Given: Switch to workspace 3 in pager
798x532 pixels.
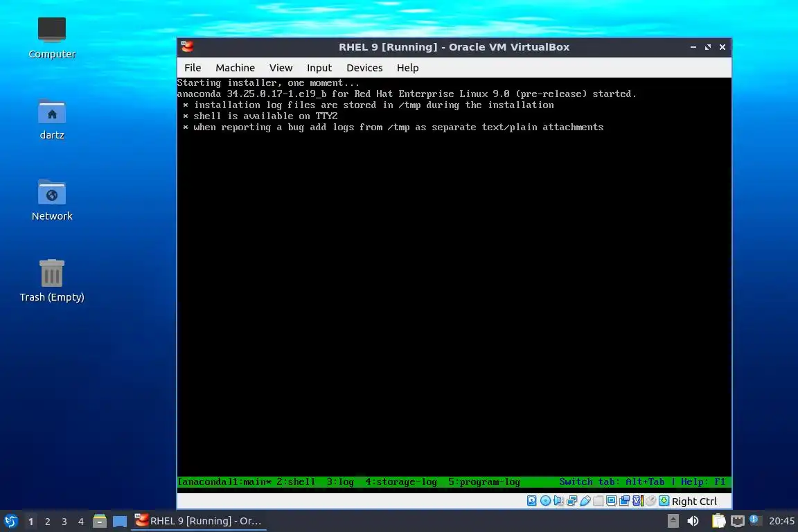Looking at the screenshot, I should pyautogui.click(x=64, y=522).
